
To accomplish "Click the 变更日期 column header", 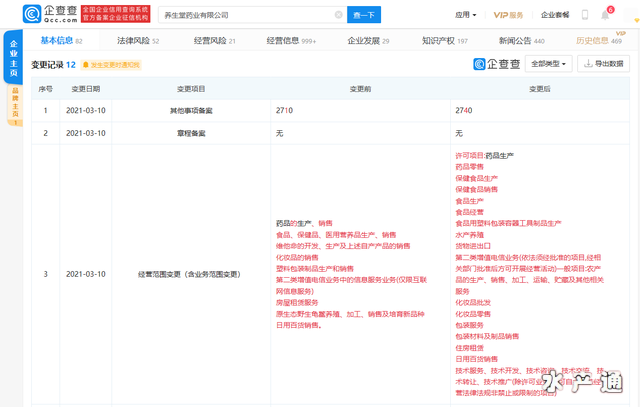I will (86, 89).
